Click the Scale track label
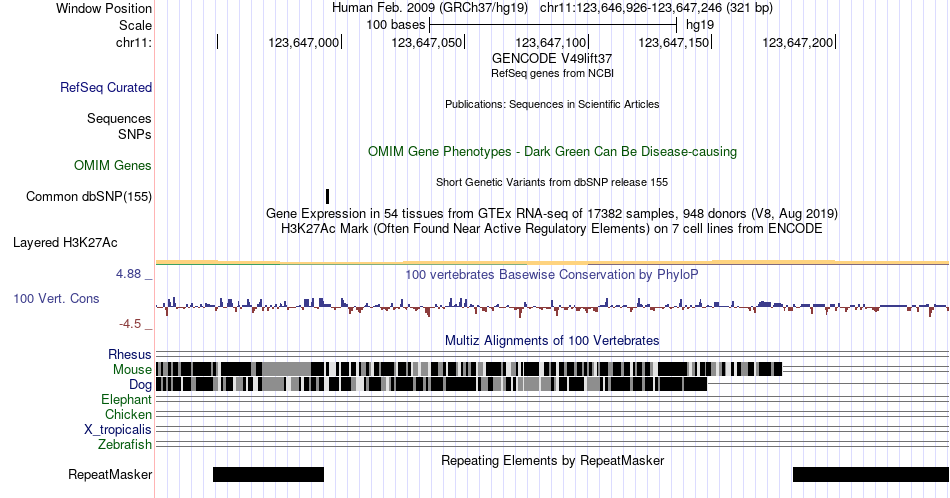This screenshot has width=950, height=498. pyautogui.click(x=135, y=25)
